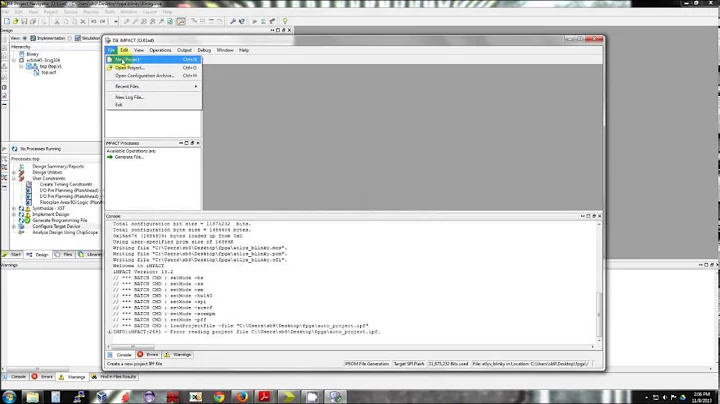Open Chrome from the taskbar
Screen dimensions: 720x404
coord(219,397)
